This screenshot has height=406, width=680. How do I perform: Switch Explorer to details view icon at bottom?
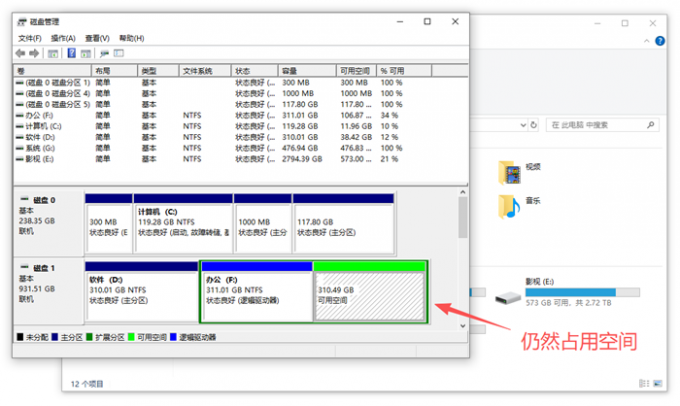(x=644, y=383)
